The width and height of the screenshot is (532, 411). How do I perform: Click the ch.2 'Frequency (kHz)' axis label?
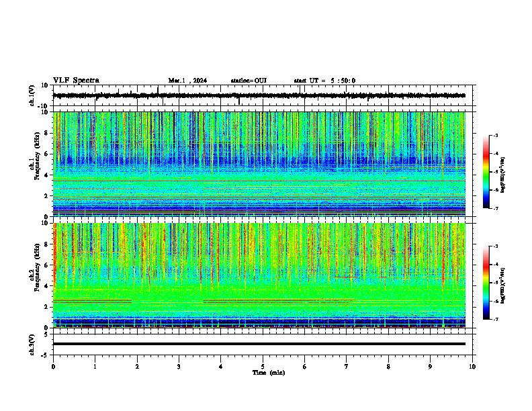[x=38, y=267]
